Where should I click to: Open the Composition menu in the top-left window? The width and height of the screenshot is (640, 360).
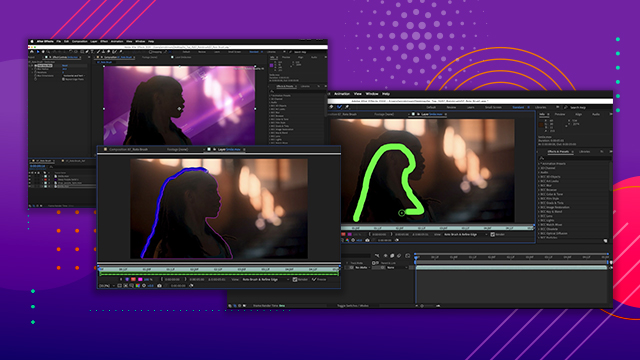pyautogui.click(x=80, y=42)
